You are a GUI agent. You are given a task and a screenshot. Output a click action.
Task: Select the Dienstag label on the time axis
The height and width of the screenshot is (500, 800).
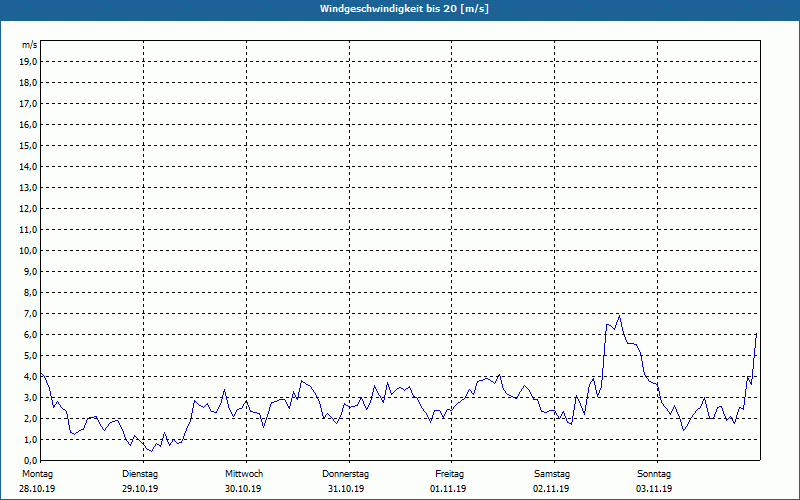pyautogui.click(x=140, y=473)
